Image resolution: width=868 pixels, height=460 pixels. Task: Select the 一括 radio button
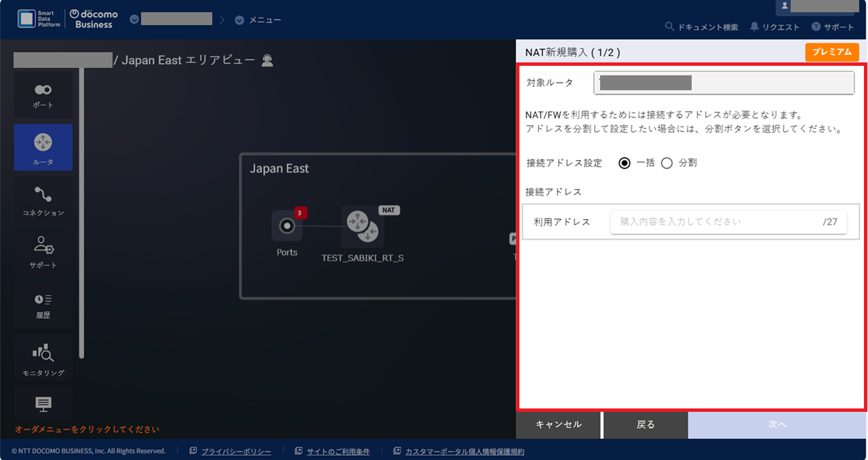[625, 163]
